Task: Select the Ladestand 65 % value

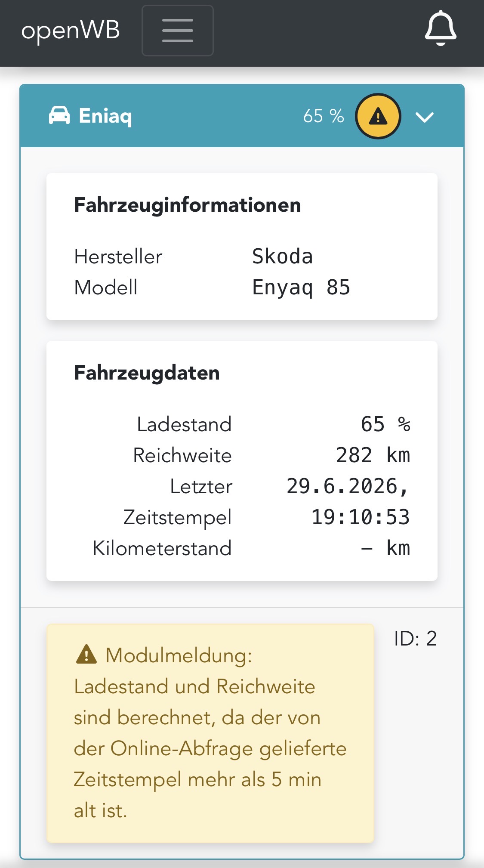Action: point(385,424)
